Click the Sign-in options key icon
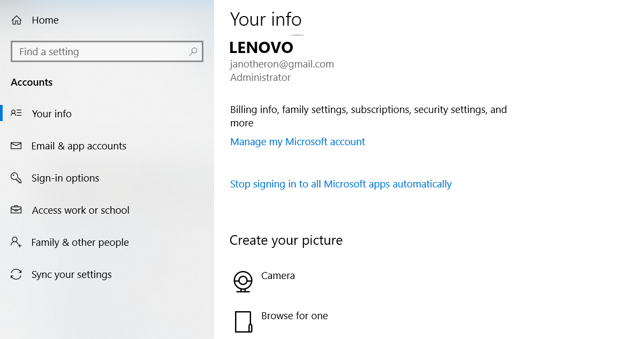 16,178
